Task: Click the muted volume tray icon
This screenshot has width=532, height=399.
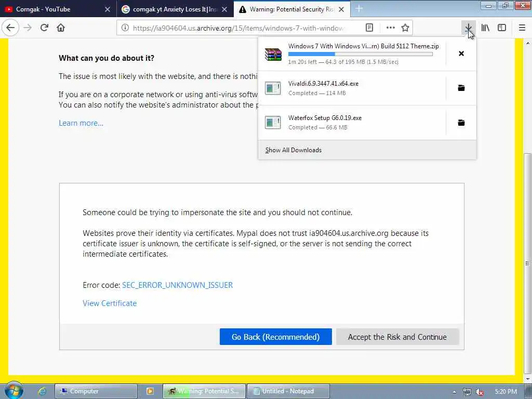Action: (x=480, y=392)
